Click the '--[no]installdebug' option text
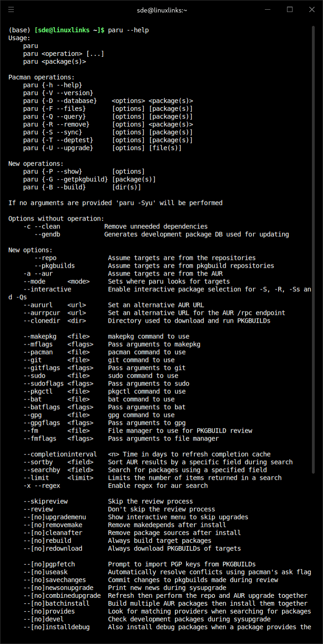The width and height of the screenshot is (323, 644). (56, 627)
